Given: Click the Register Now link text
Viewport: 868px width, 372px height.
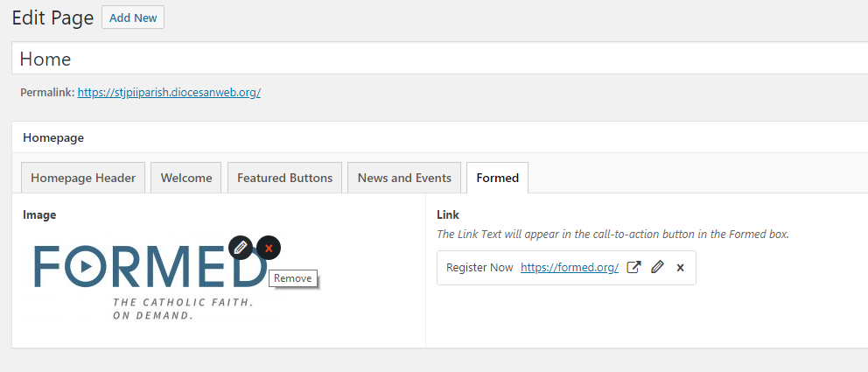Looking at the screenshot, I should tap(479, 268).
